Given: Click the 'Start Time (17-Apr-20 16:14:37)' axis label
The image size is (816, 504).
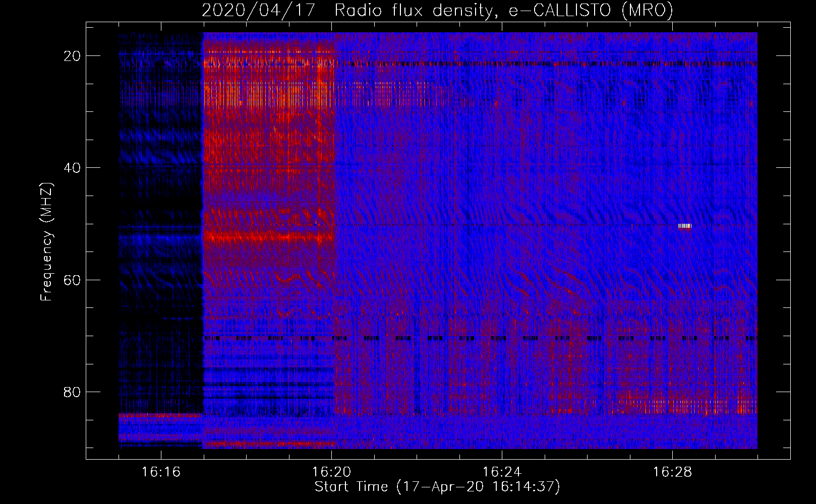Looking at the screenshot, I should (437, 487).
